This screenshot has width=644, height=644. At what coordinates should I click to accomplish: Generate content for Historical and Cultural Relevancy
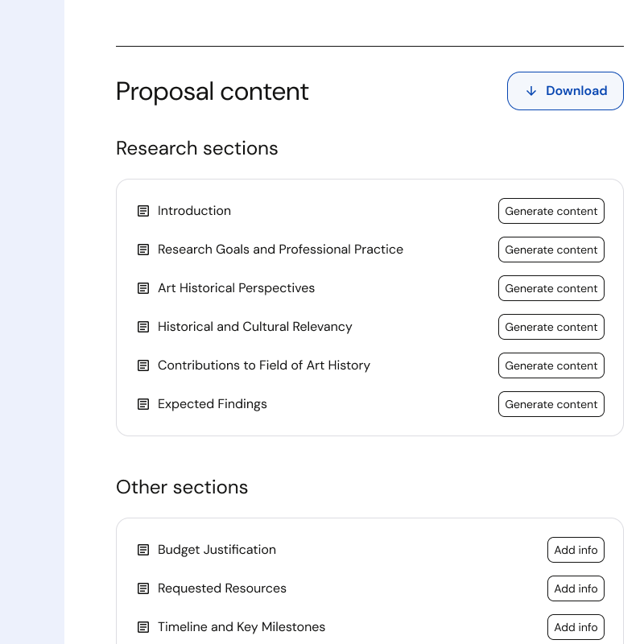551,327
